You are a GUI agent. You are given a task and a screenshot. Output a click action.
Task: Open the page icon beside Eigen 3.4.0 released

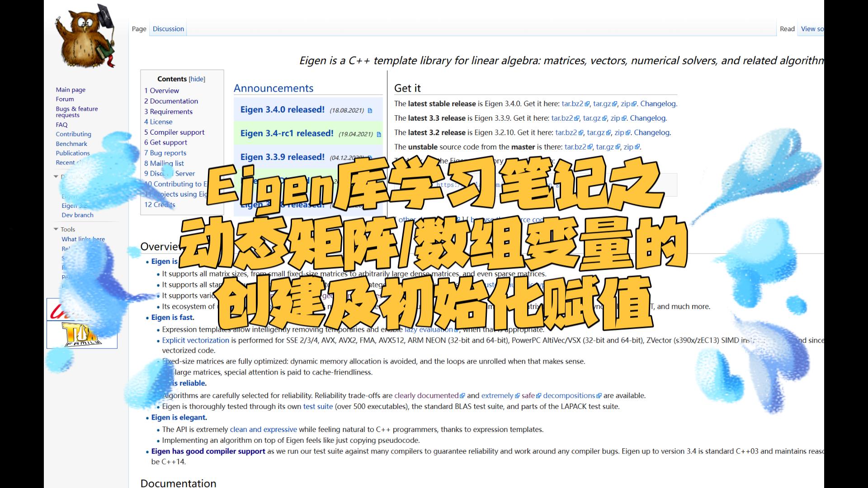(370, 111)
